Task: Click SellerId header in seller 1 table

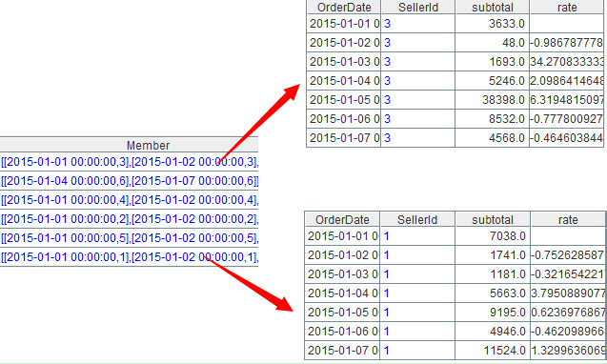Action: (417, 219)
